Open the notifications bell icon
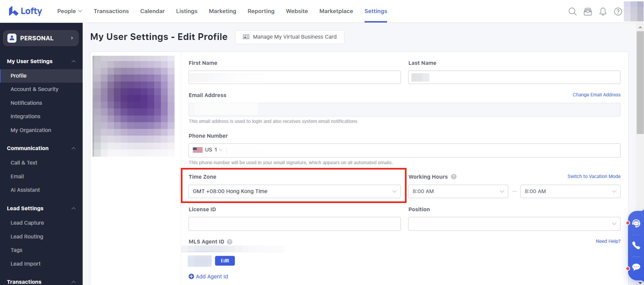 603,12
